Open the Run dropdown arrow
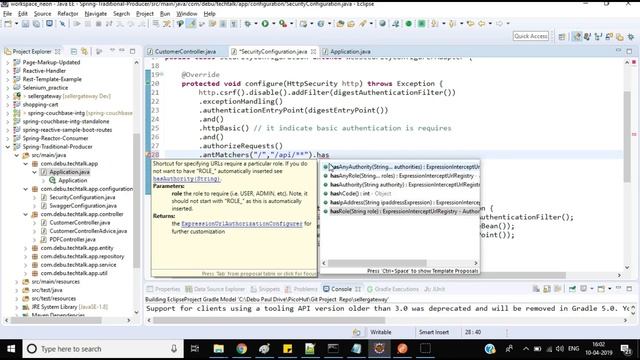The width and height of the screenshot is (640, 360). point(273,24)
